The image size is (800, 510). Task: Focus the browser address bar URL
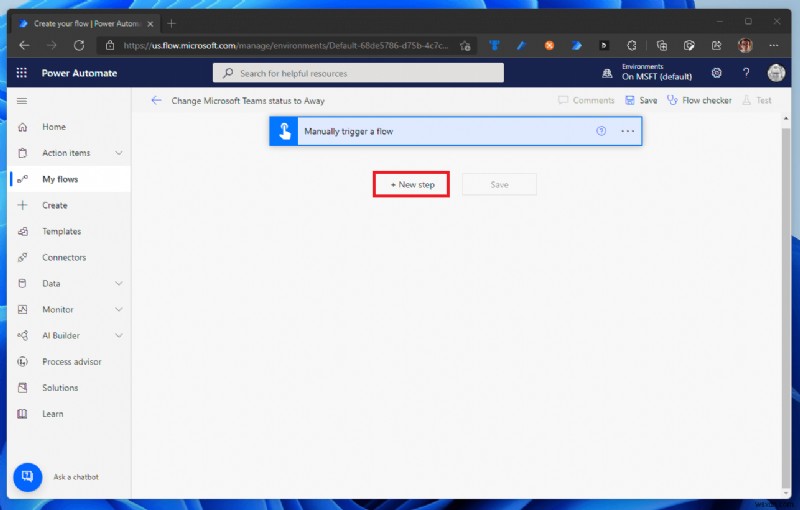[x=286, y=45]
